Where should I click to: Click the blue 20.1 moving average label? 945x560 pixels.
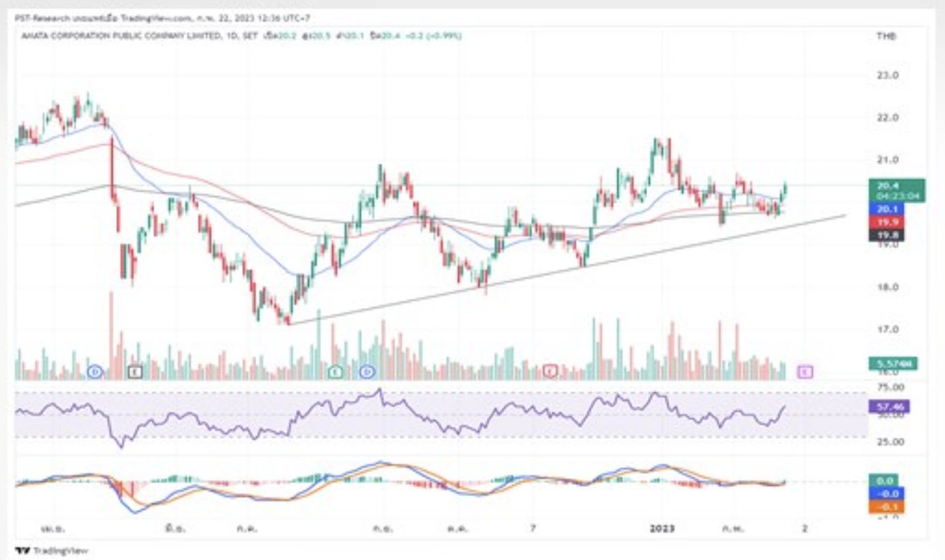tap(886, 208)
